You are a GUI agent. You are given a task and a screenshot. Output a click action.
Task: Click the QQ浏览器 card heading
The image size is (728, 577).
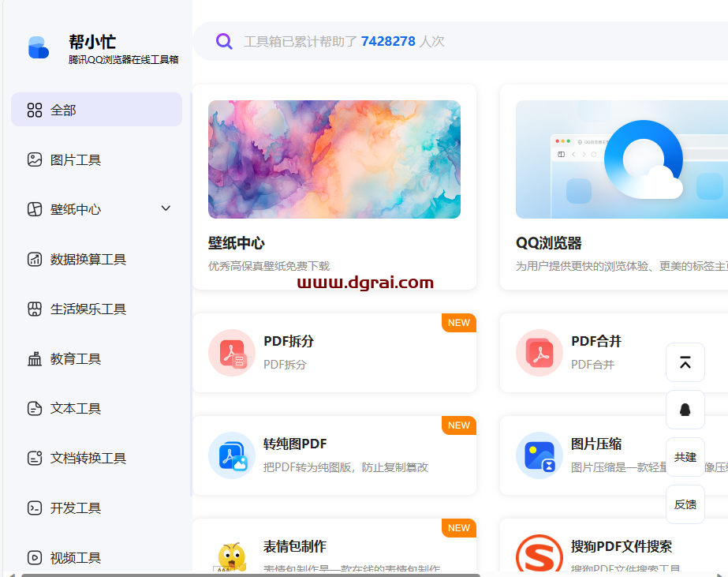click(549, 243)
